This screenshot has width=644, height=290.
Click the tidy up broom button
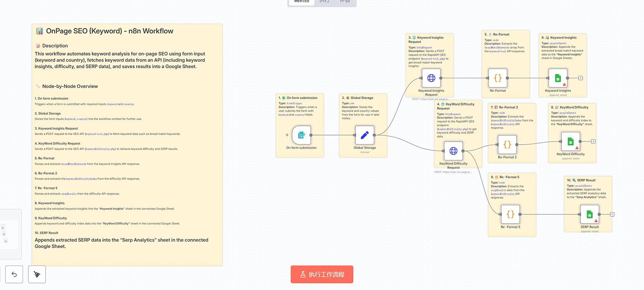(37, 274)
